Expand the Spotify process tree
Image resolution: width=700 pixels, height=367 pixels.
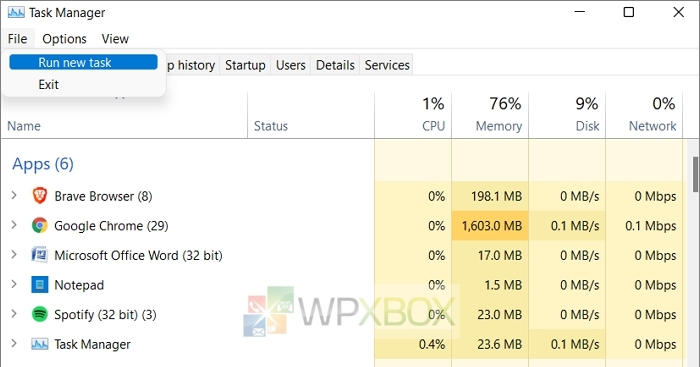14,314
